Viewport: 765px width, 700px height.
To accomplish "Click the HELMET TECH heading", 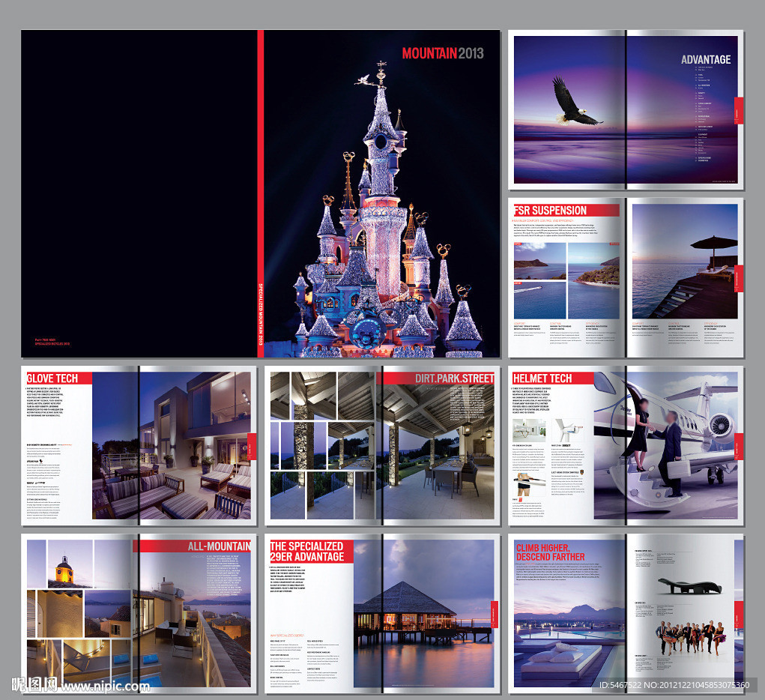I will tap(542, 378).
